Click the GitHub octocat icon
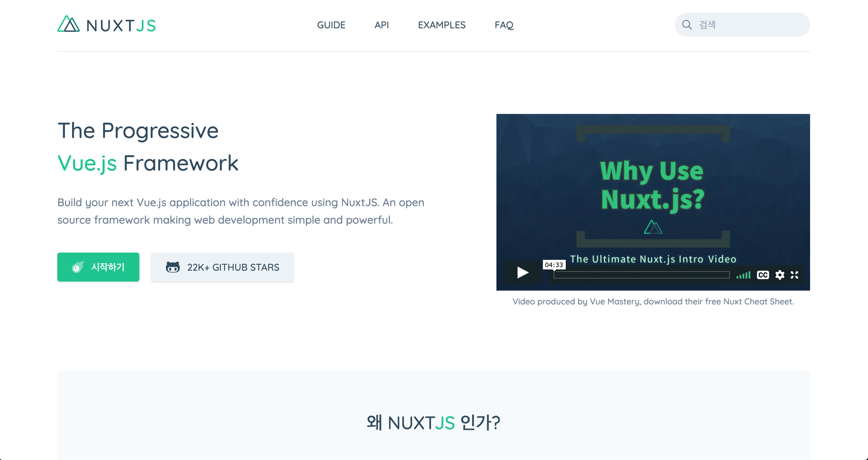 click(x=173, y=267)
